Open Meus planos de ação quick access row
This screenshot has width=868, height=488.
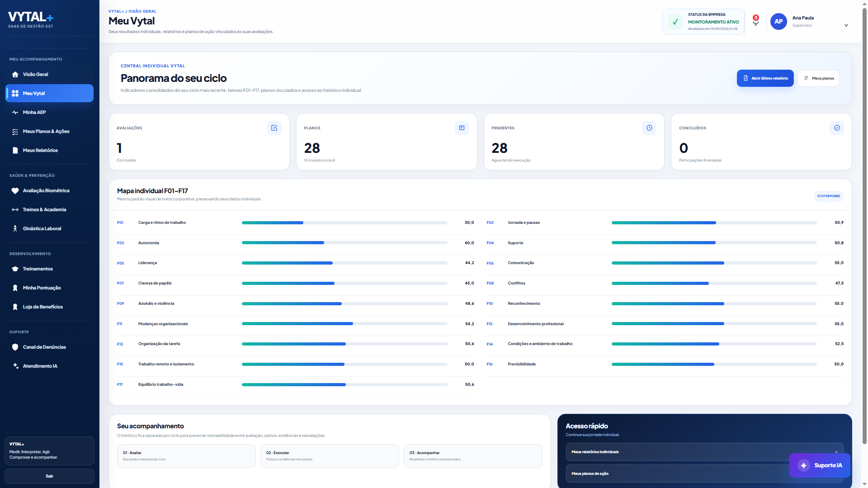point(704,474)
